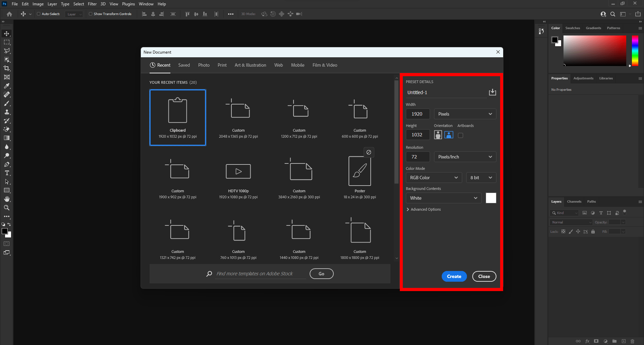Open the Window menu

click(x=146, y=4)
